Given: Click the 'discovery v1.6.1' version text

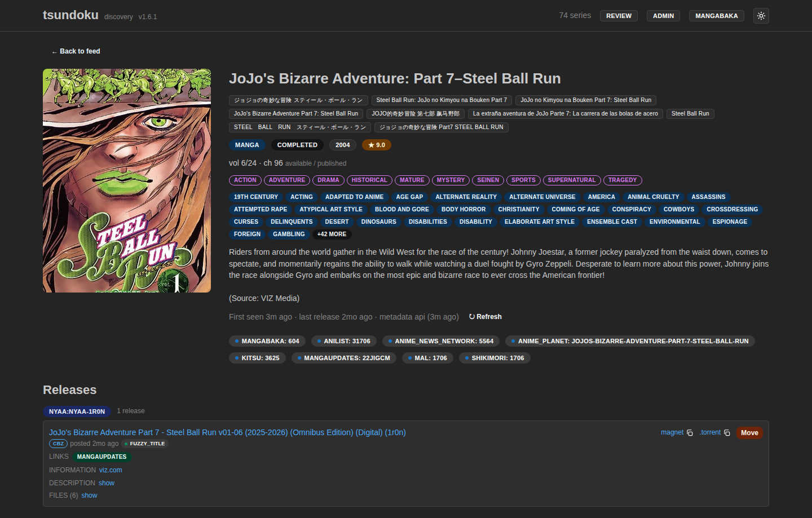Looking at the screenshot, I should 131,17.
